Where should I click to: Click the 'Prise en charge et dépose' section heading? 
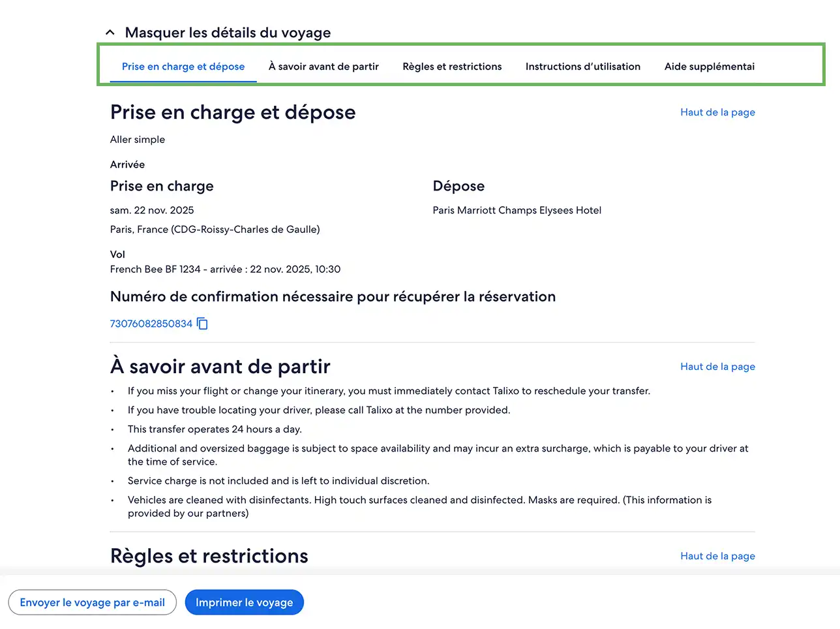pyautogui.click(x=233, y=112)
